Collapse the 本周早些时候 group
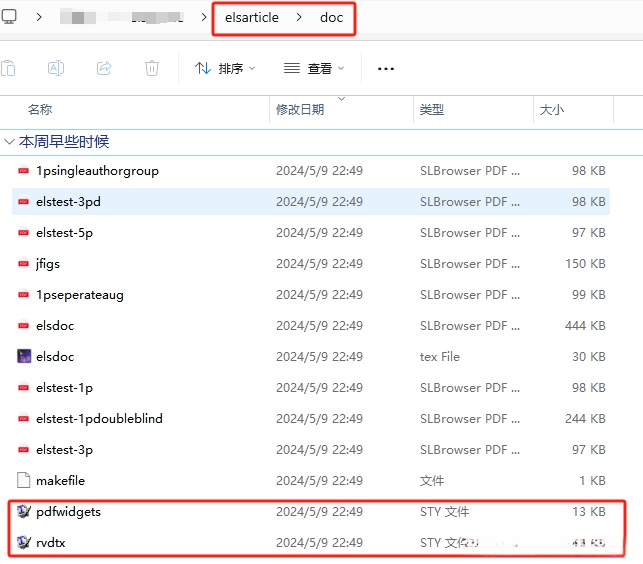643x564 pixels. 9,142
